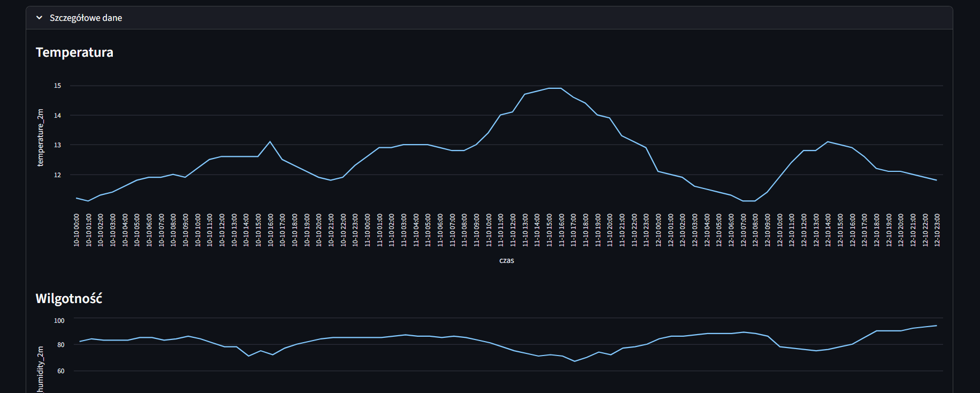Click the 11-10 00:00 x-axis tick label

pyautogui.click(x=367, y=230)
